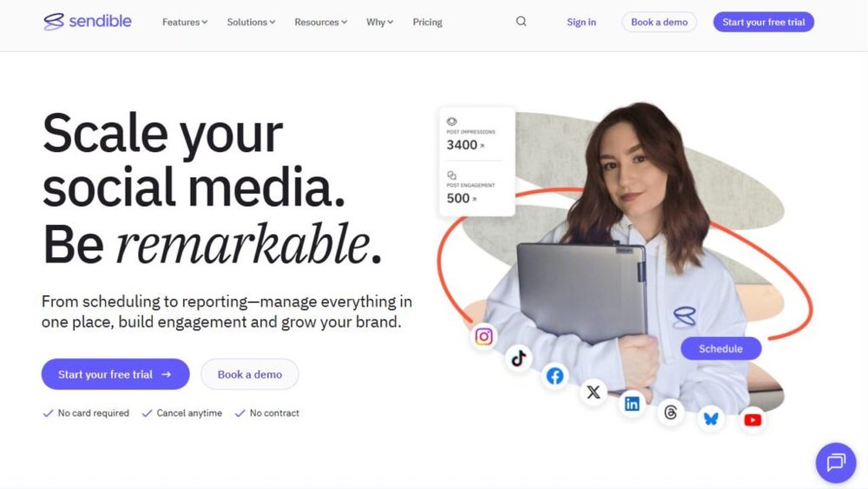Expand the Features dropdown menu

coord(185,23)
